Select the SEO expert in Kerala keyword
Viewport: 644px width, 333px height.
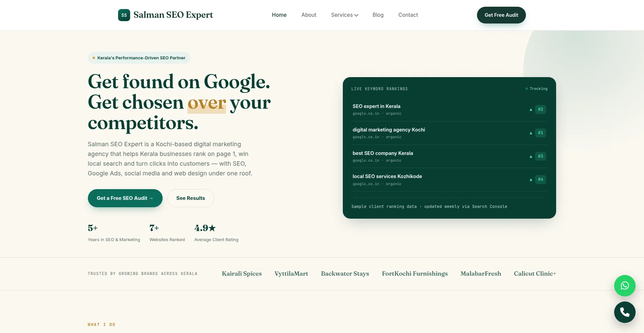click(x=376, y=106)
